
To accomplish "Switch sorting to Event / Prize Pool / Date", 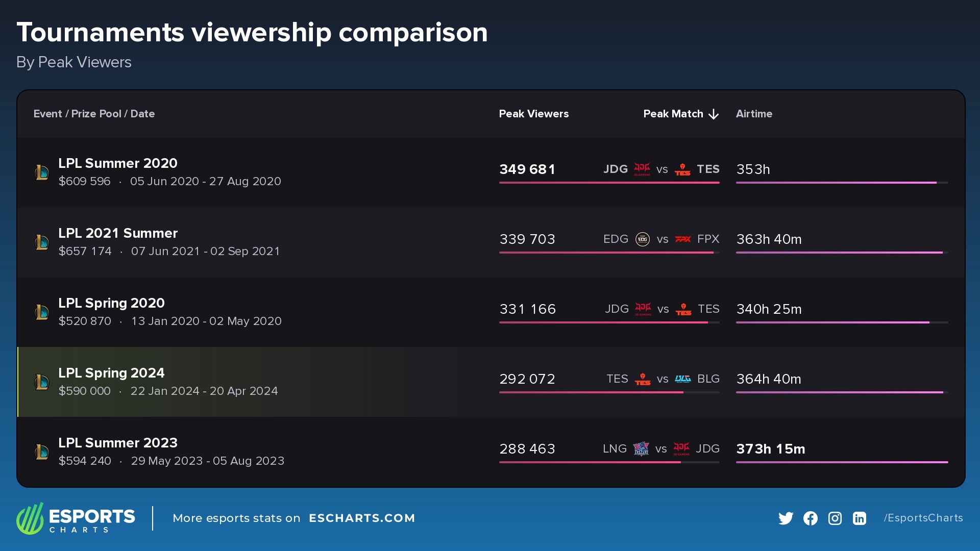I will pyautogui.click(x=94, y=114).
